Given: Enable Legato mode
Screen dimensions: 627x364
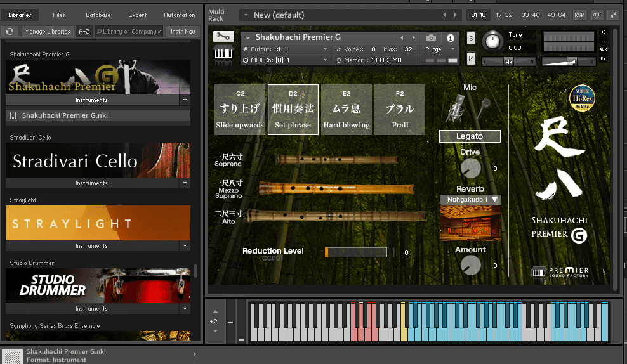Looking at the screenshot, I should coord(470,136).
